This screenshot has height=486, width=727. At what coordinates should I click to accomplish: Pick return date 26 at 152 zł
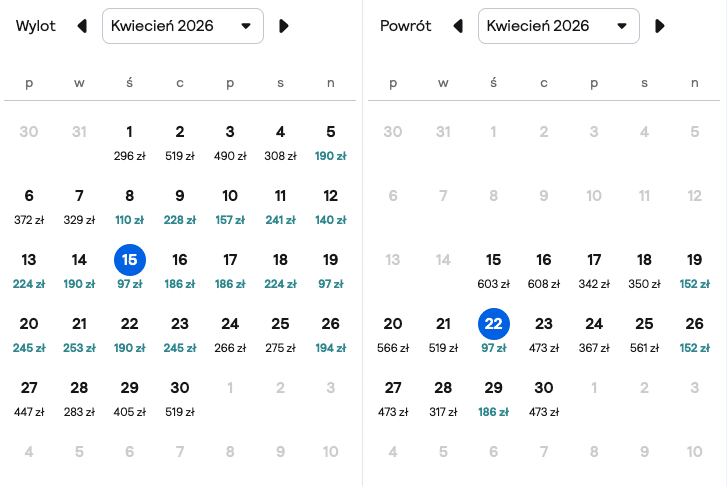pyautogui.click(x=694, y=334)
